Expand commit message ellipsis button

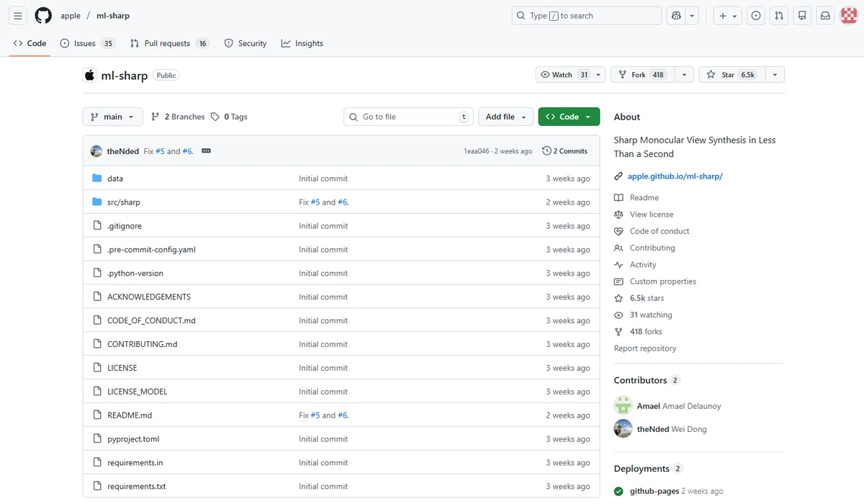click(206, 151)
